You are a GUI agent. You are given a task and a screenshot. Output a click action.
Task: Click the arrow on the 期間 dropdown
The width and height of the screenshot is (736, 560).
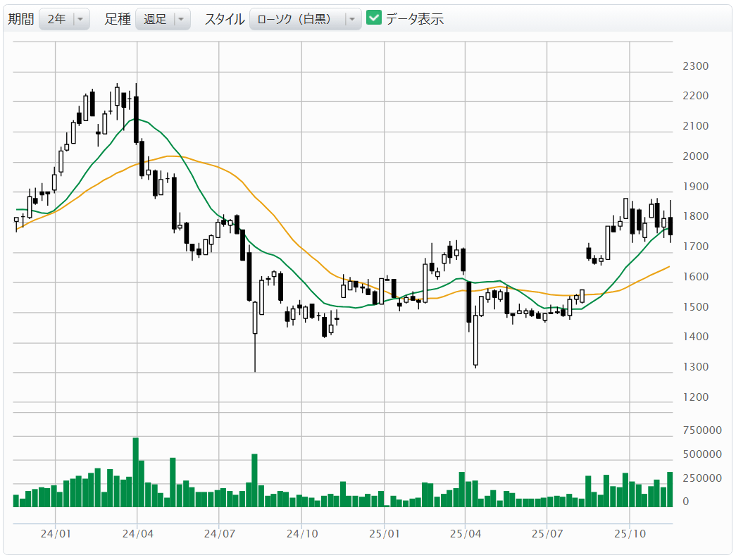coord(81,20)
